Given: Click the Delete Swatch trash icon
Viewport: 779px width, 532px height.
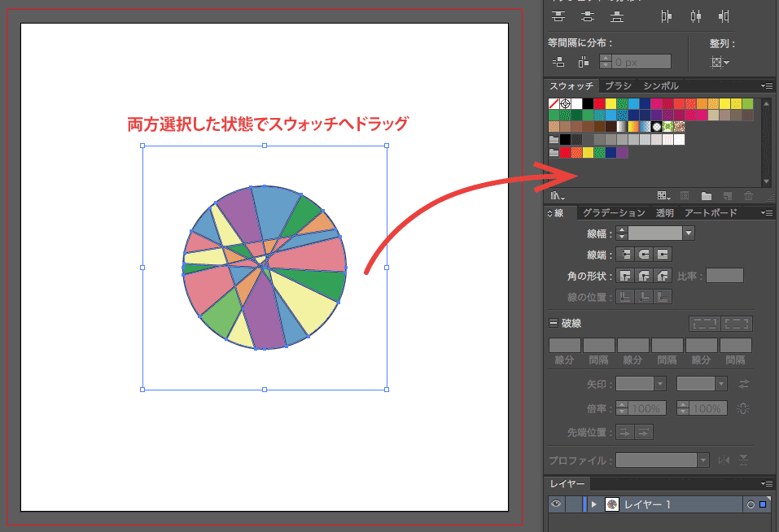Looking at the screenshot, I should pyautogui.click(x=748, y=195).
